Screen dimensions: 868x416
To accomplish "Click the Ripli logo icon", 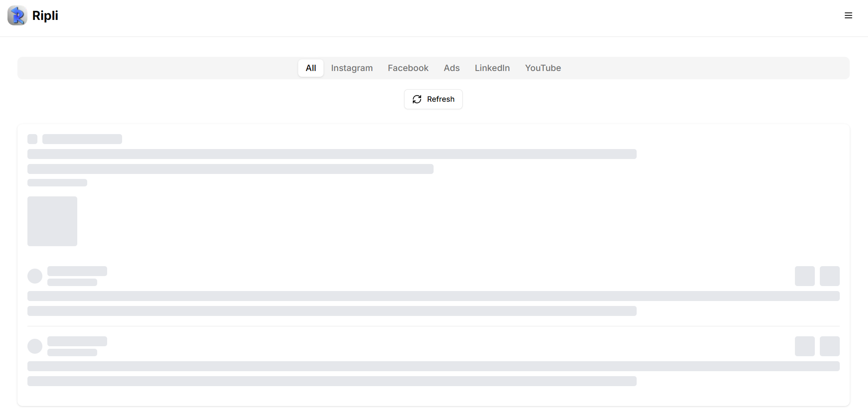I will click(x=17, y=15).
